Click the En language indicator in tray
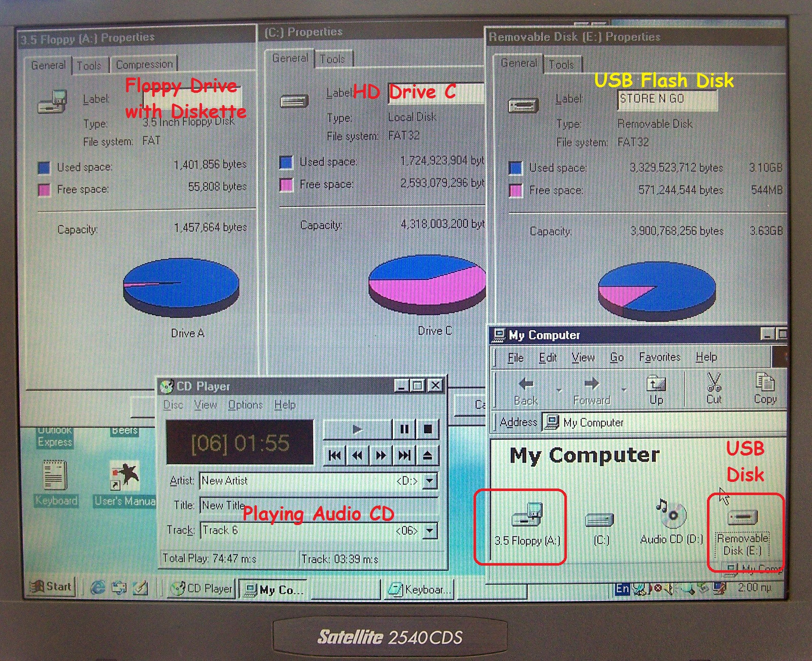The height and width of the screenshot is (661, 812). 622,588
